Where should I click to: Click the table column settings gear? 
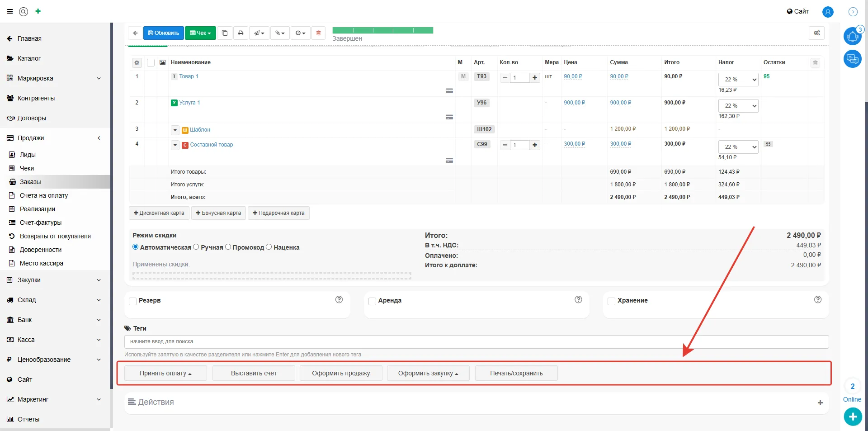137,63
